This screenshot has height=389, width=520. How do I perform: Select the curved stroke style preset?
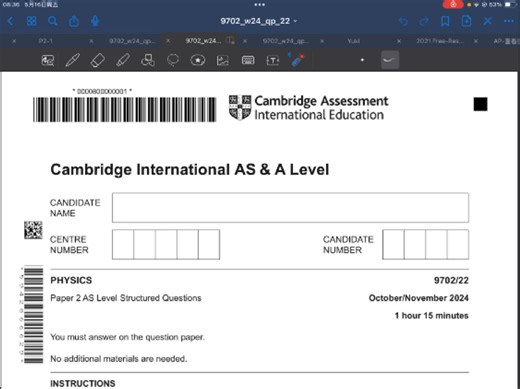390,60
